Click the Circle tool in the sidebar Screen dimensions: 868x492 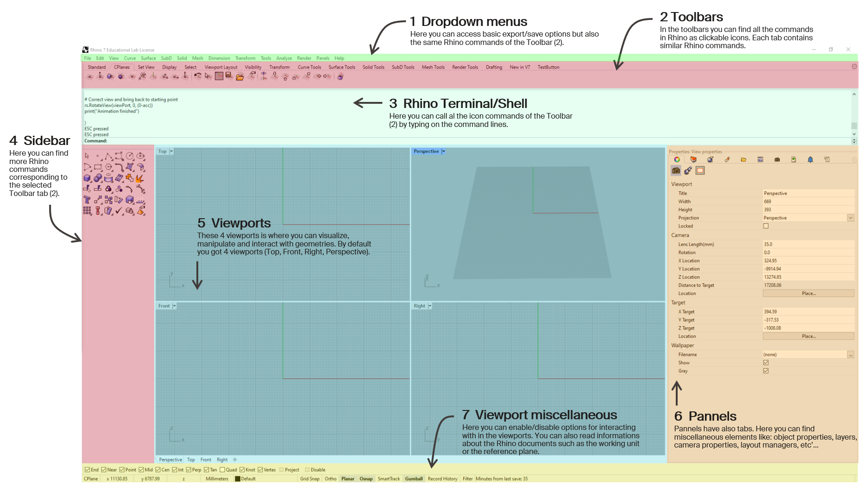click(130, 156)
